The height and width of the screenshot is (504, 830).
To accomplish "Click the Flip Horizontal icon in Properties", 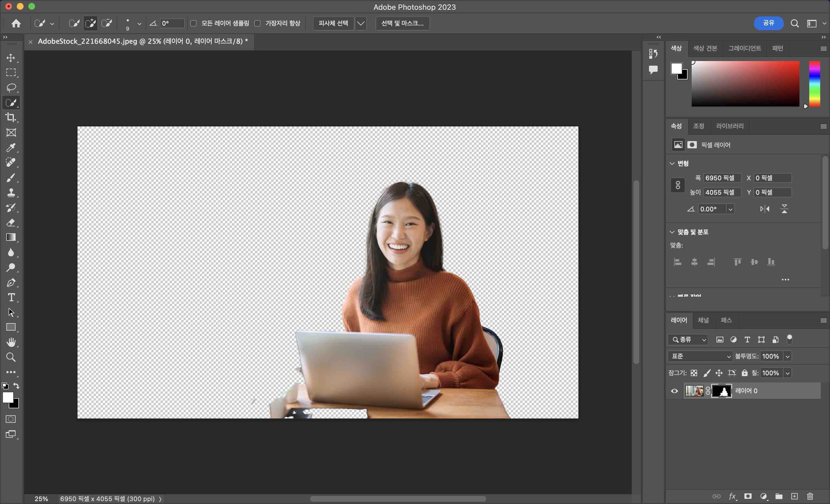I will (x=765, y=209).
